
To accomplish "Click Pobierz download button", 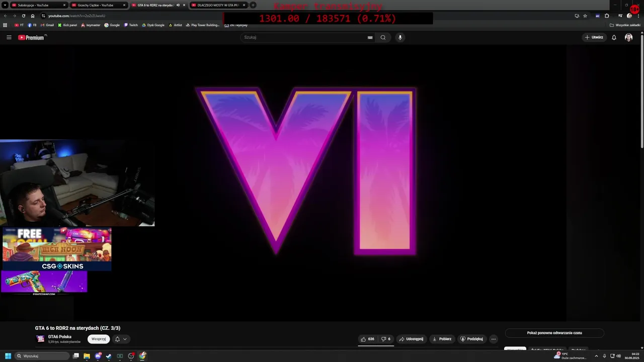I will [442, 339].
